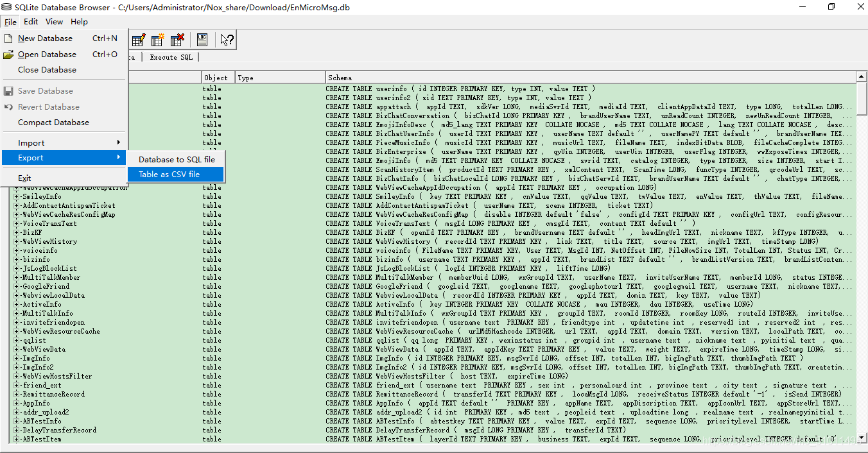Click the Object column header

click(218, 78)
